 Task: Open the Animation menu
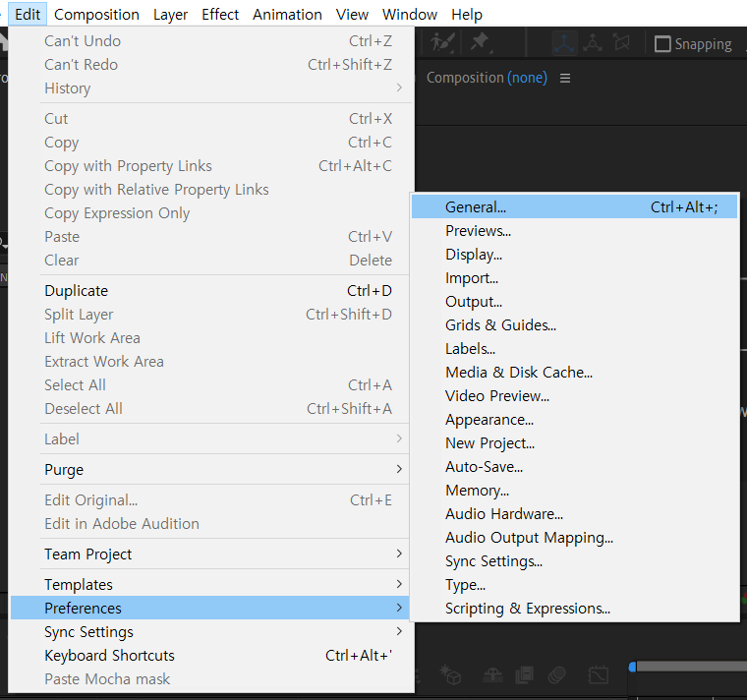(x=287, y=15)
